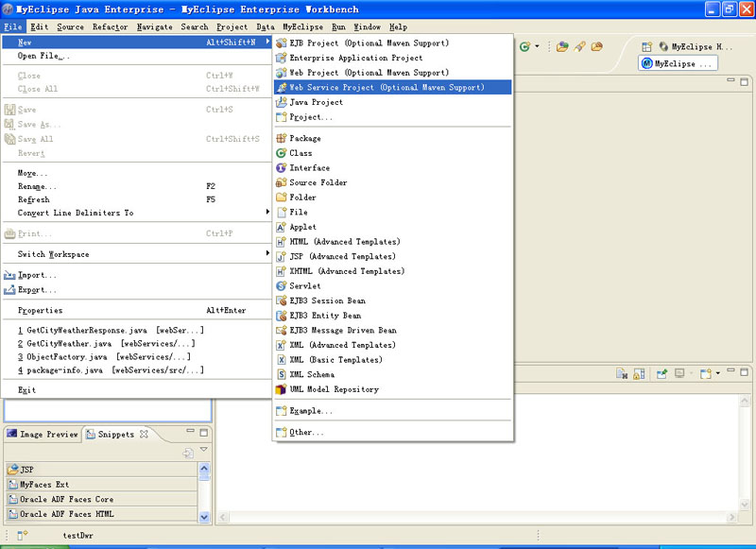
Task: Select the flashlight search toolbar icon
Action: 581,45
